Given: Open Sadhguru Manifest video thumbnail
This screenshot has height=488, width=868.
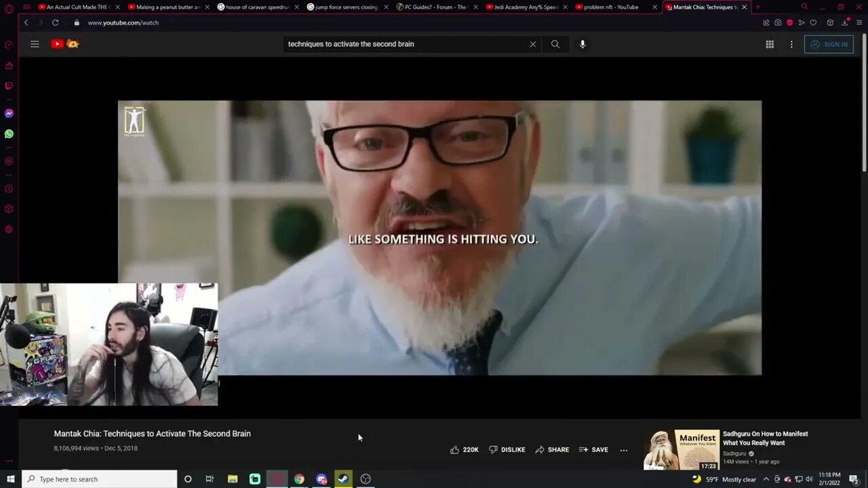Looking at the screenshot, I should click(x=682, y=450).
